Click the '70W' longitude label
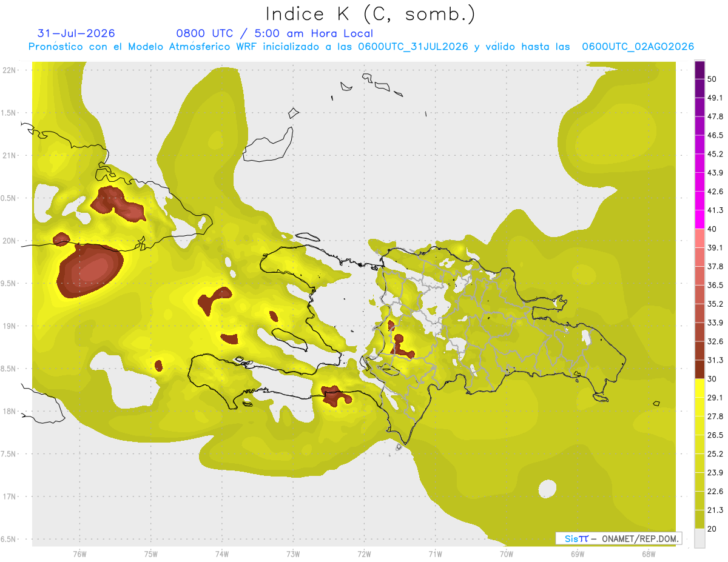The image size is (728, 562). 506,554
